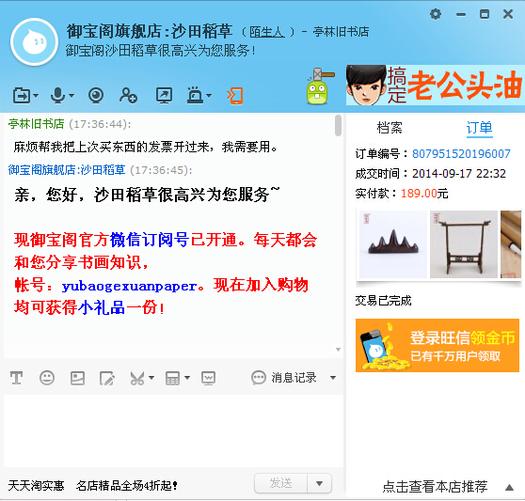525x501 pixels.
Task: Click the screenshot scissors tool
Action: (137, 378)
